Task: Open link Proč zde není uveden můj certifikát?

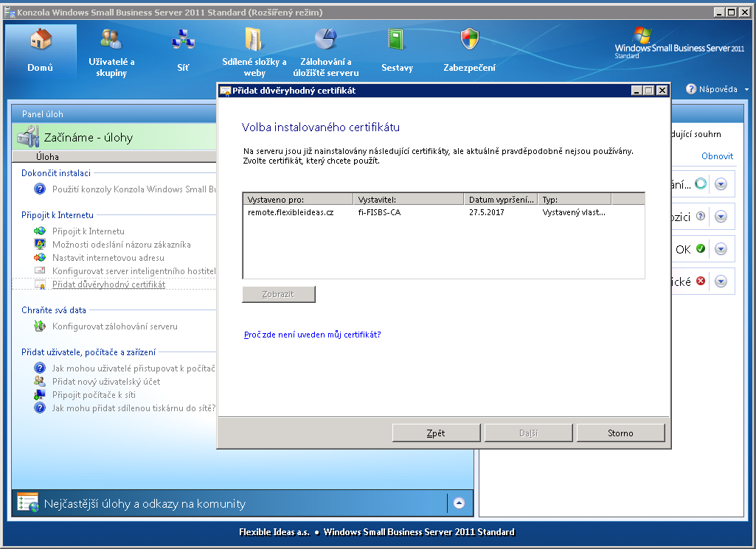Action: point(312,335)
